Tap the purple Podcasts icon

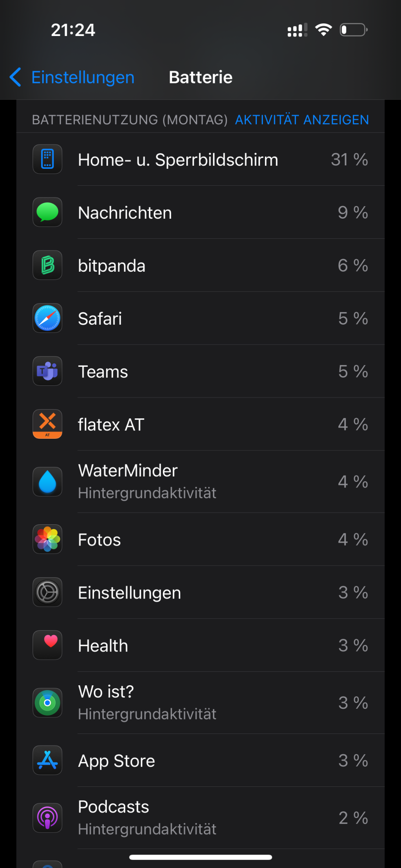point(47,818)
